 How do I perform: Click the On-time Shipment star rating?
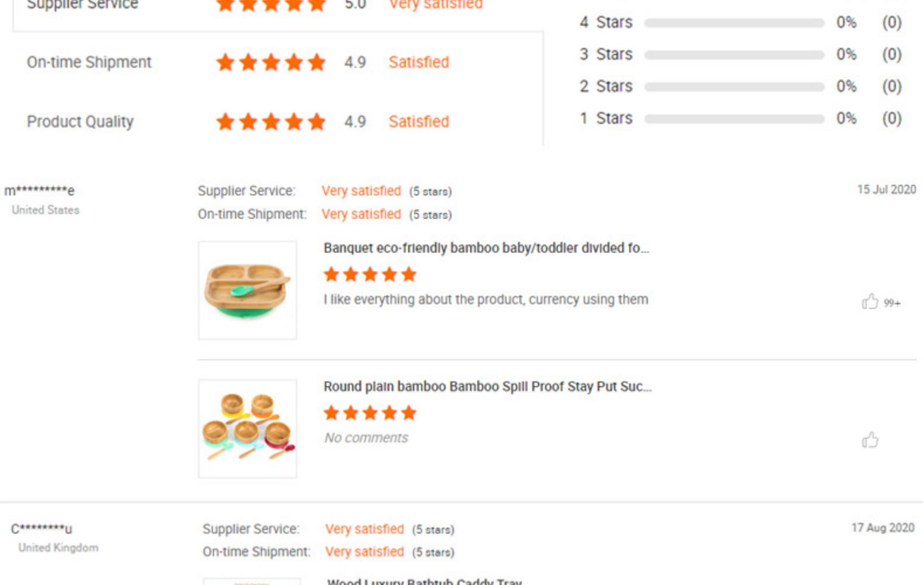(x=271, y=62)
